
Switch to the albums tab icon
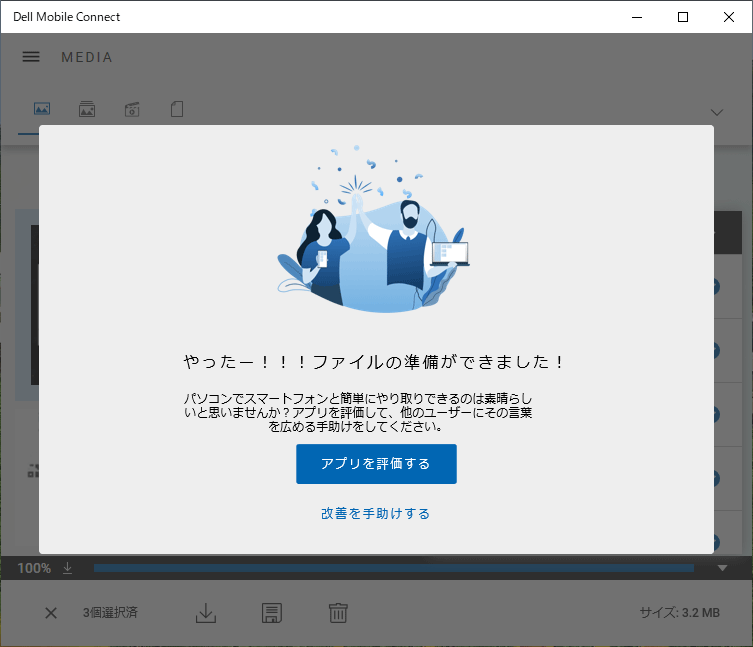[x=87, y=109]
